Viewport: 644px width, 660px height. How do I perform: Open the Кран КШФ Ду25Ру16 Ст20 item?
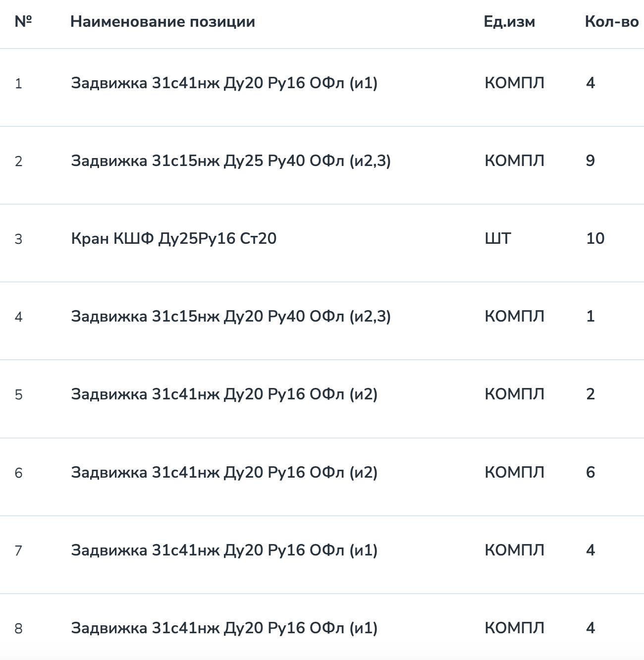(x=173, y=238)
